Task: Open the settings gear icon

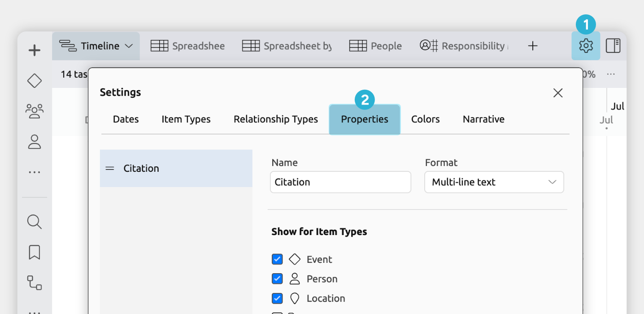Action: pos(586,46)
